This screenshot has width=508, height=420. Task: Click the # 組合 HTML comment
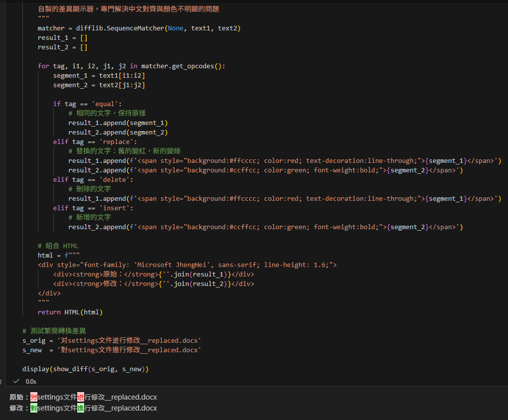pos(58,246)
